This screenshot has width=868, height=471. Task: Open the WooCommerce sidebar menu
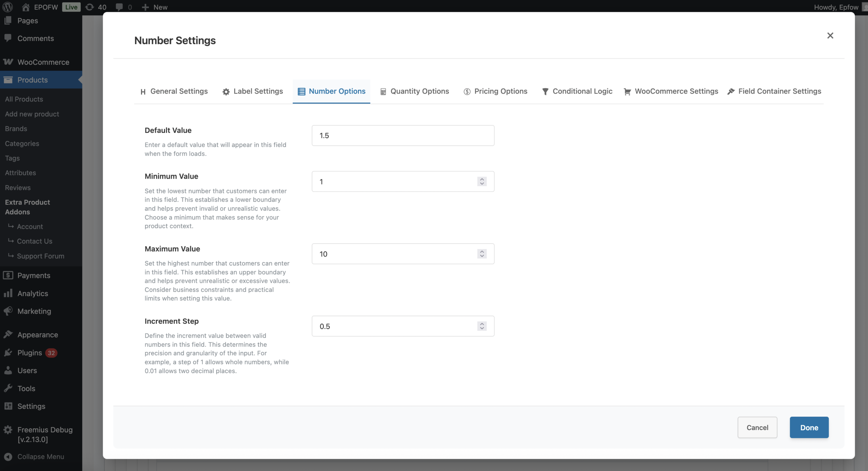43,62
